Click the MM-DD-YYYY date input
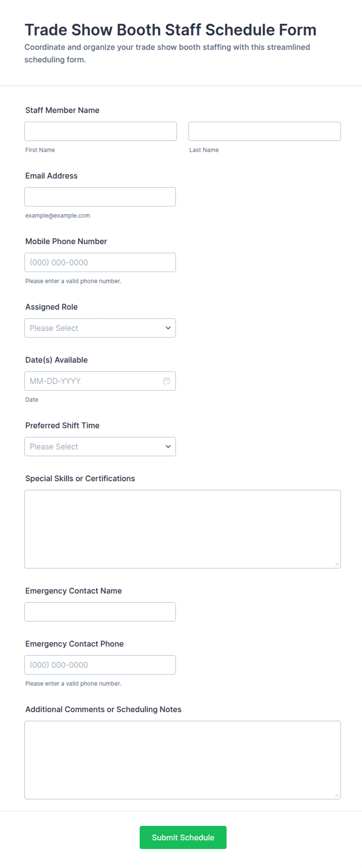The image size is (362, 868). coord(100,381)
